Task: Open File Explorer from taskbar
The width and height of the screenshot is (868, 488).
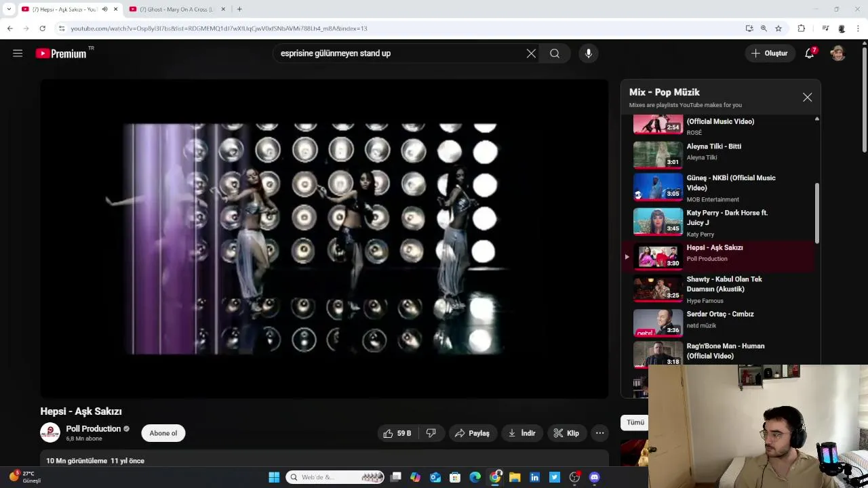Action: (515, 477)
